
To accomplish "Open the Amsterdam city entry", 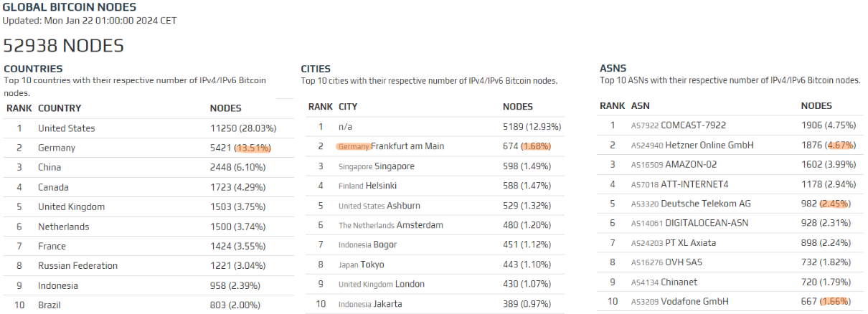I will (420, 225).
